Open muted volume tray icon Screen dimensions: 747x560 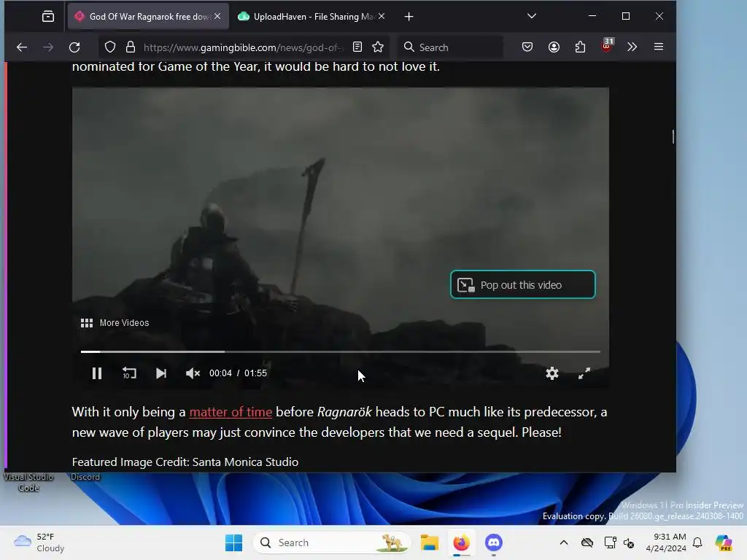[628, 542]
